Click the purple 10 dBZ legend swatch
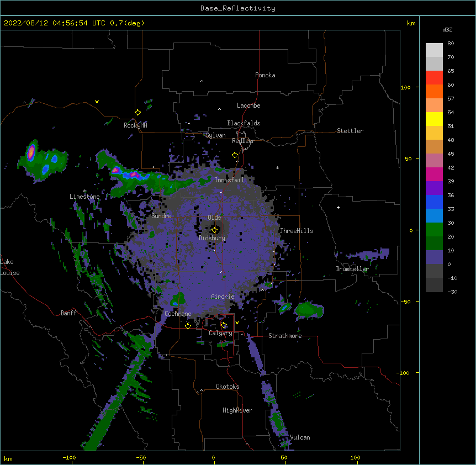Viewport: 476px width, 465px height. (x=434, y=257)
